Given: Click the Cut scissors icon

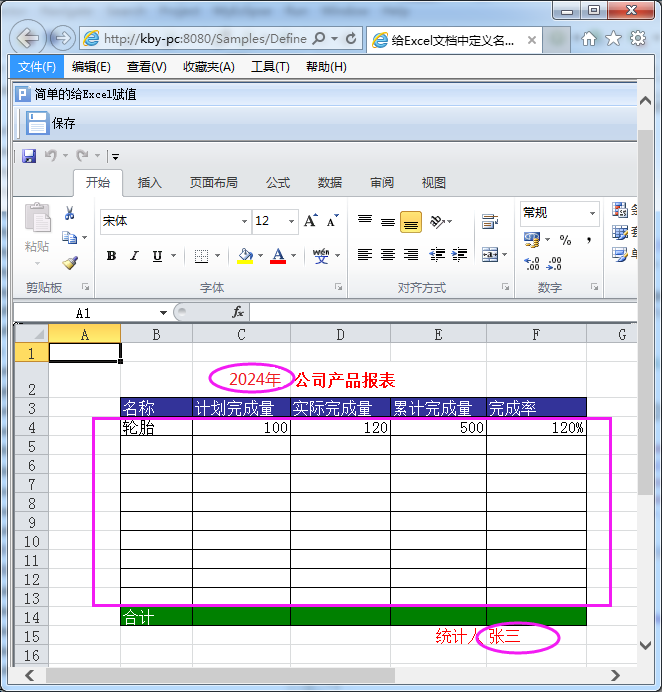Looking at the screenshot, I should click(x=70, y=213).
